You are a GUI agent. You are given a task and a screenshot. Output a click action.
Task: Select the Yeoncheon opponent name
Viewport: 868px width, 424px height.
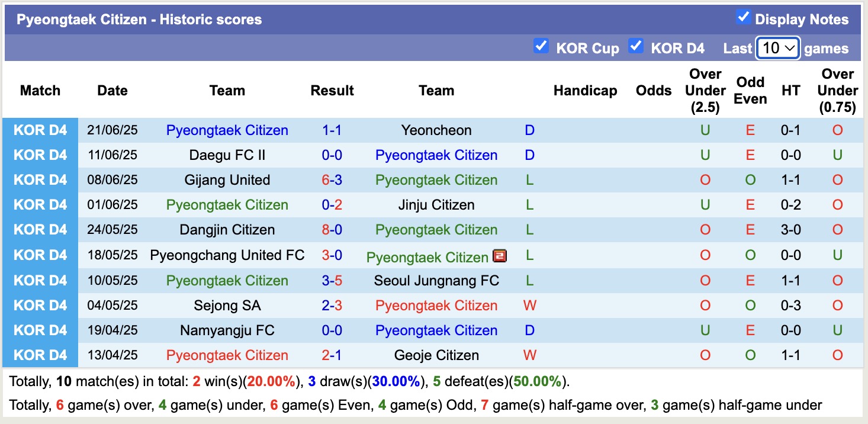(436, 130)
